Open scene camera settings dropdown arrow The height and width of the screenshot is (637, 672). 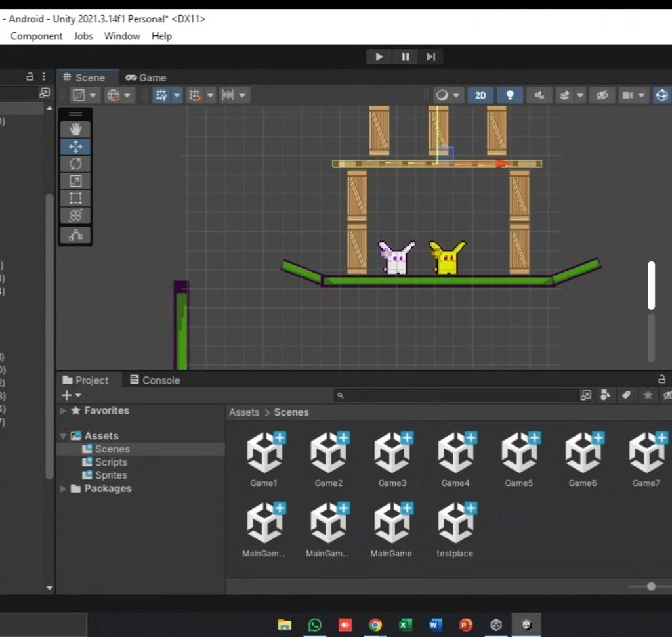tap(642, 95)
